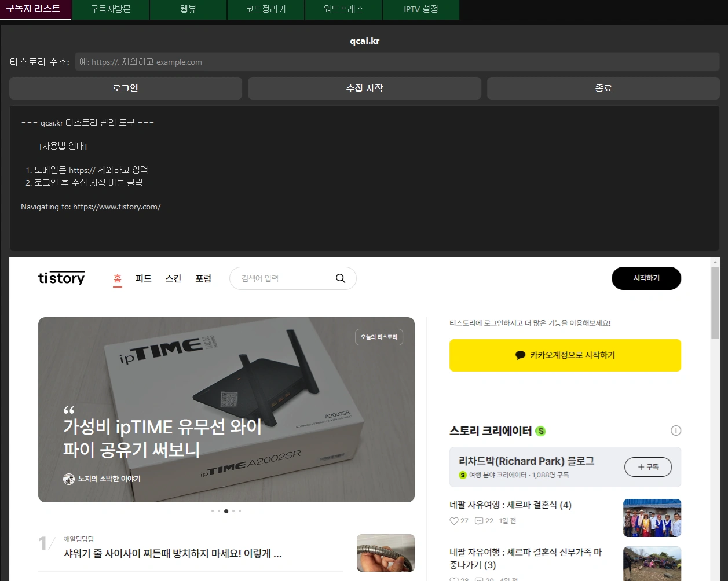The image size is (728, 581).
Task: Like the 네팔 자유여행 post via heart icon
Action: click(453, 520)
